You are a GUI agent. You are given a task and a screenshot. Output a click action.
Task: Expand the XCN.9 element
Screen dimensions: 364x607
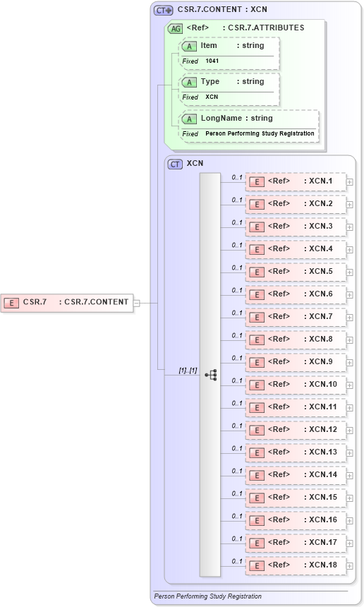point(349,362)
